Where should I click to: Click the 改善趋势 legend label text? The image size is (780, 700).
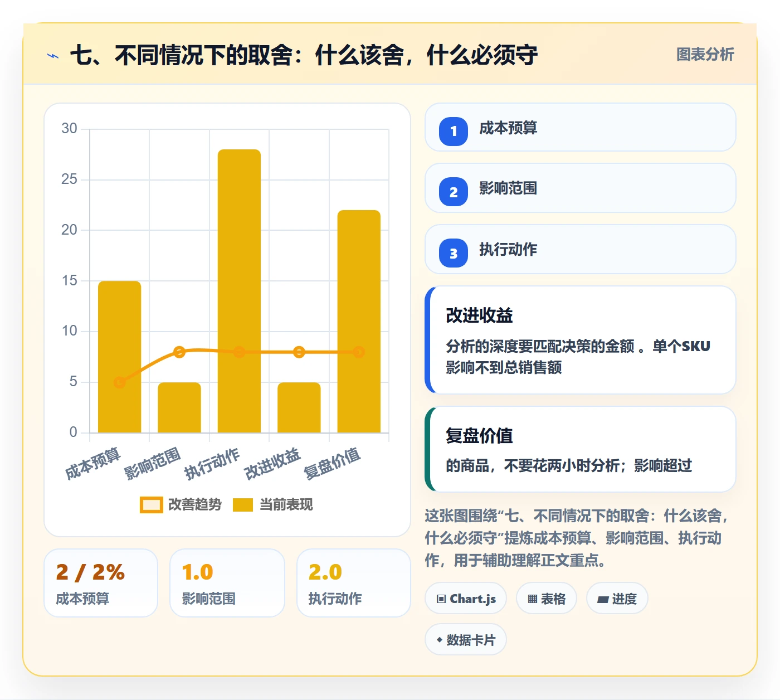point(194,504)
